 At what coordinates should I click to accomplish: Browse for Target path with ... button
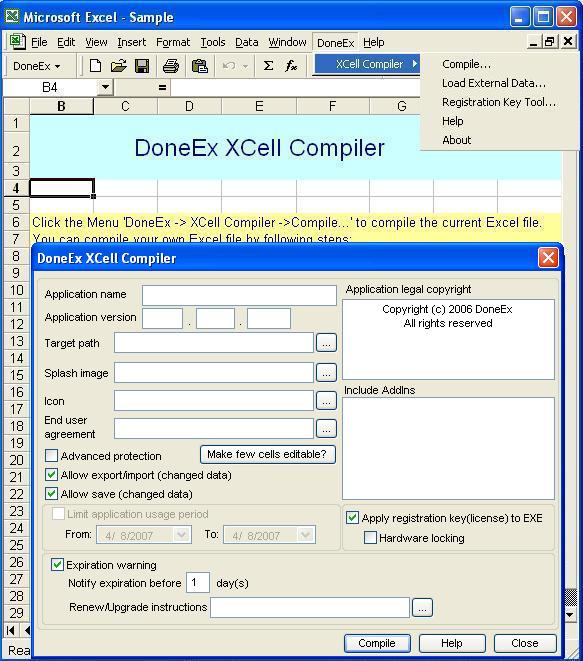(x=326, y=342)
